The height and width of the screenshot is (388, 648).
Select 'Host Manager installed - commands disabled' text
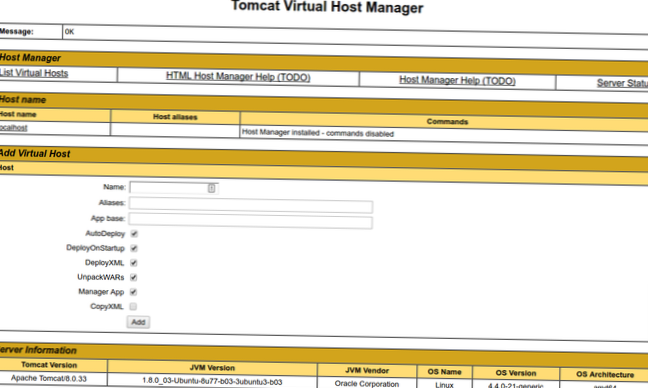tap(318, 133)
